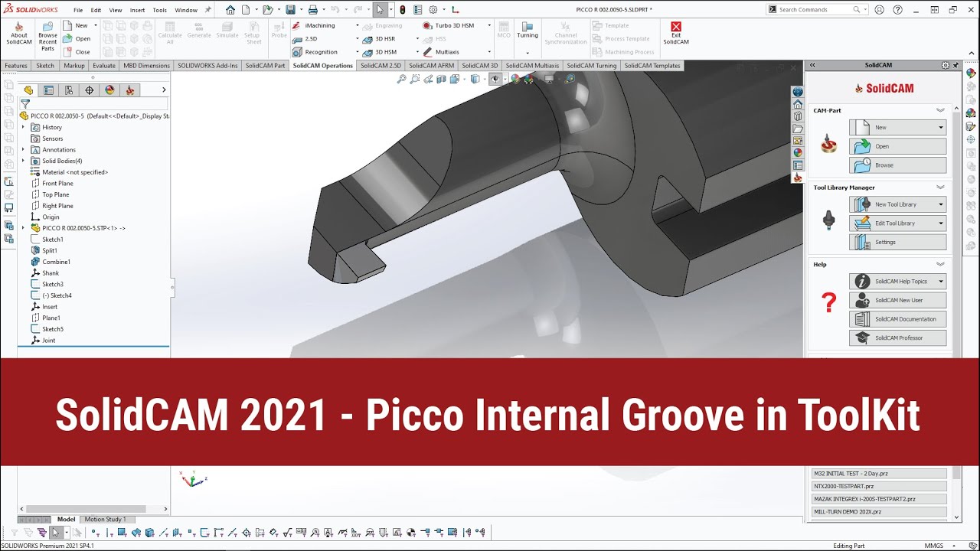This screenshot has height=551, width=980.
Task: Expand the PICCO R 002.0050-5.STP node
Action: tap(23, 228)
